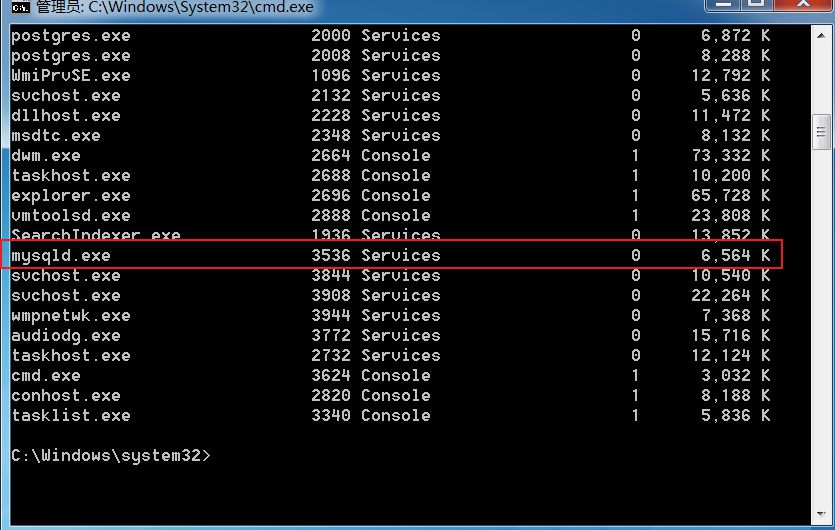Click the conhost.exe process name
This screenshot has height=530, width=835.
65,395
